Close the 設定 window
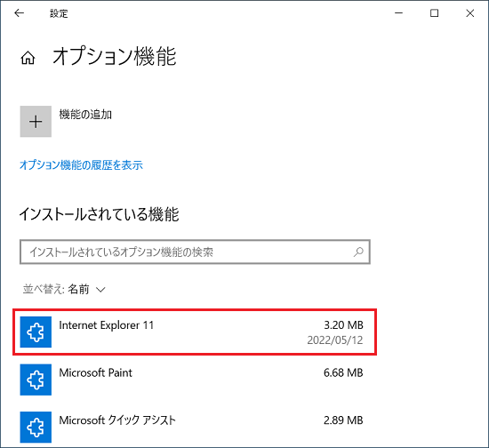The image size is (489, 448). click(x=470, y=13)
